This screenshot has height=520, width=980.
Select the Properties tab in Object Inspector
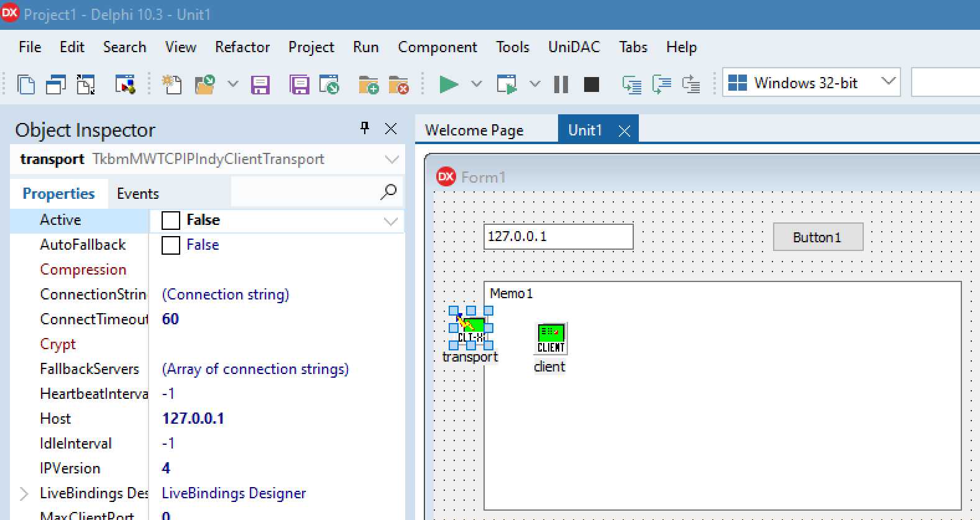58,194
